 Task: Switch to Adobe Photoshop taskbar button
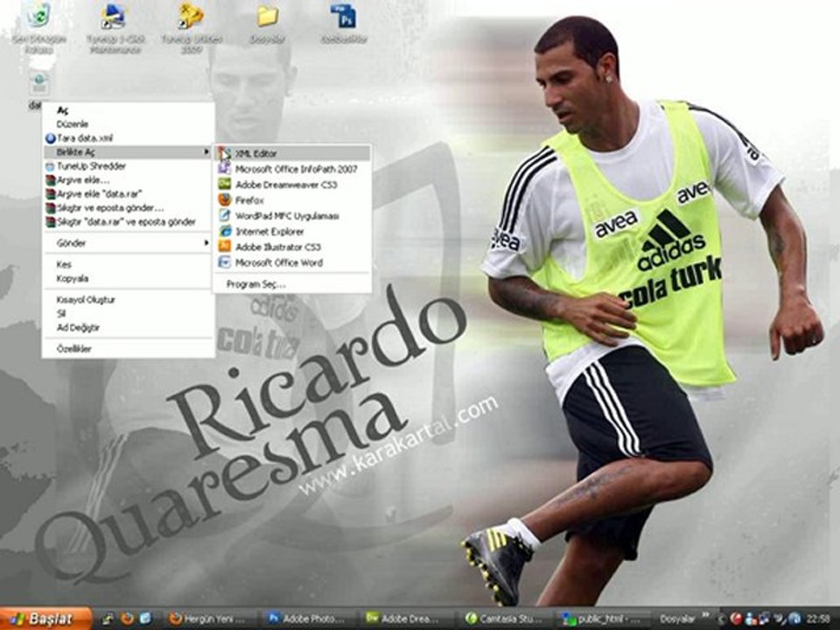pos(310,619)
